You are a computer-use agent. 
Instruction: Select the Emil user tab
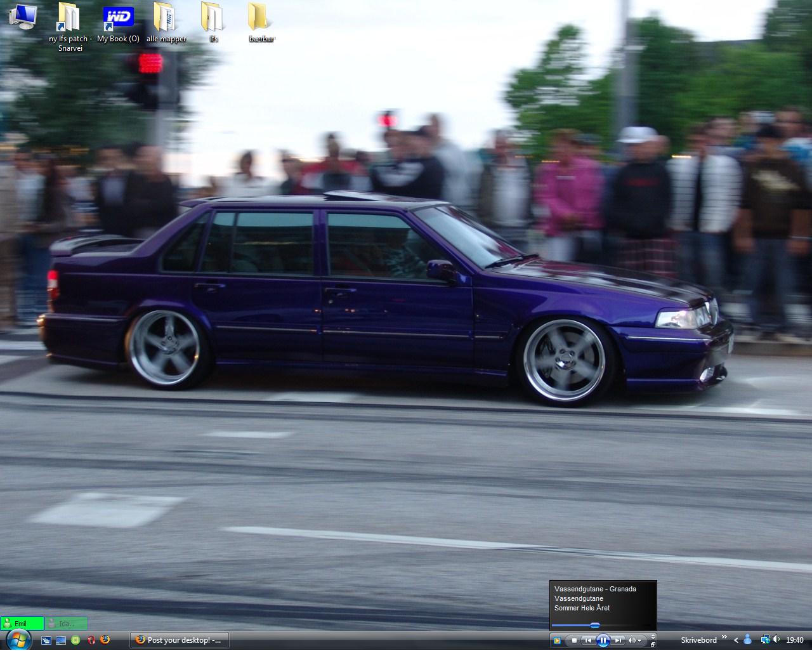pyautogui.click(x=22, y=624)
